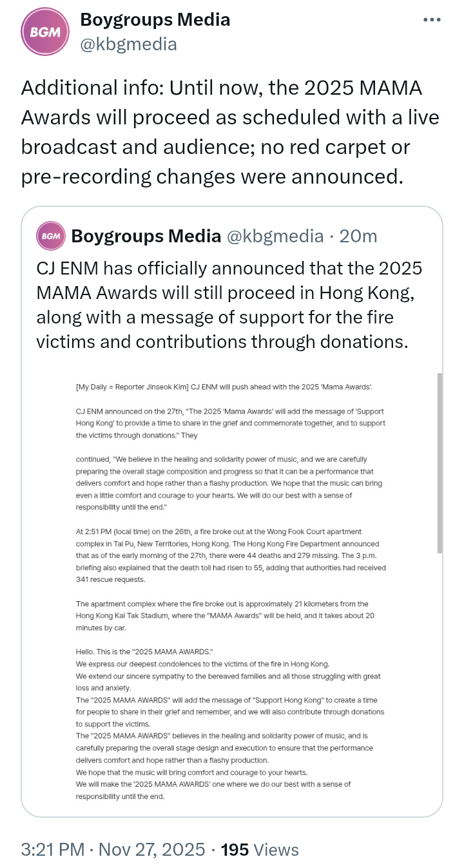Click the @kbgmedia handle inside the quoted post
Viewport: 464px width, 868px height.
pyautogui.click(x=275, y=236)
